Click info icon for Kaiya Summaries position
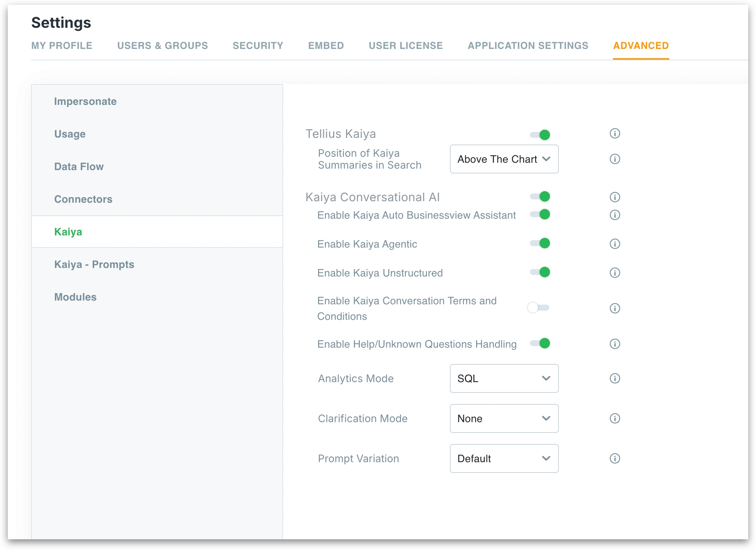Viewport: 756px width, 550px height. point(614,159)
